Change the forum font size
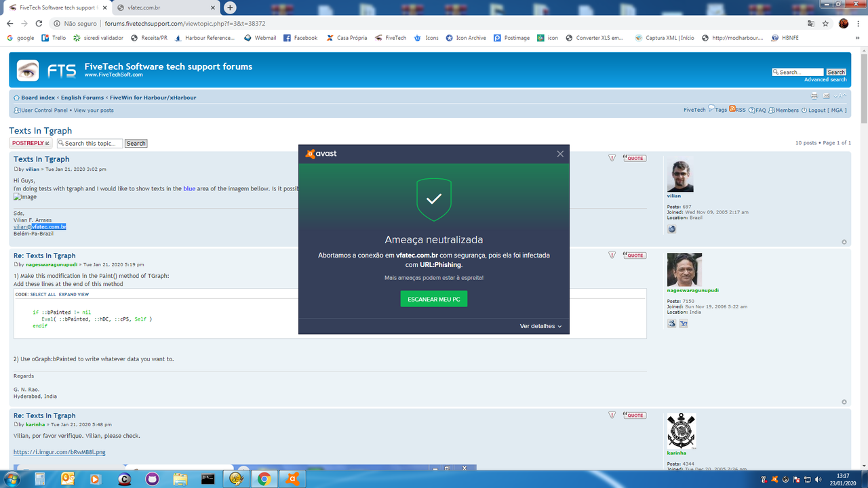Image resolution: width=868 pixels, height=488 pixels. (840, 96)
